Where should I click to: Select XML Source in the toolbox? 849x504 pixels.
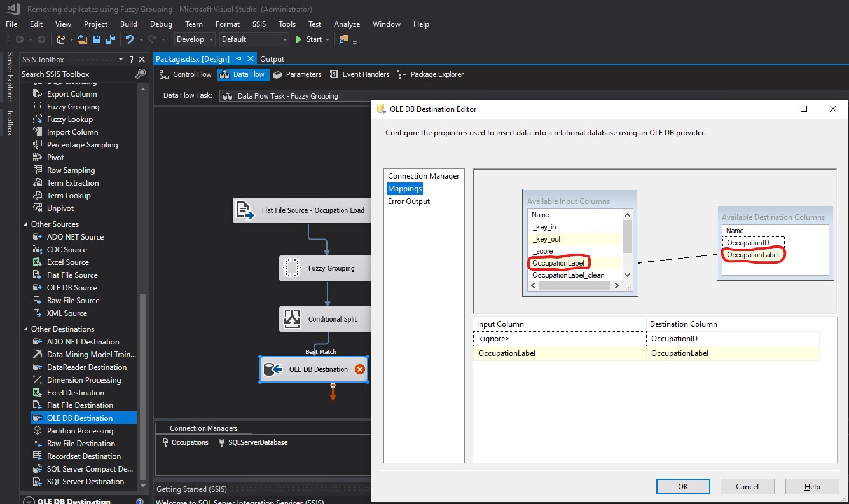[67, 313]
